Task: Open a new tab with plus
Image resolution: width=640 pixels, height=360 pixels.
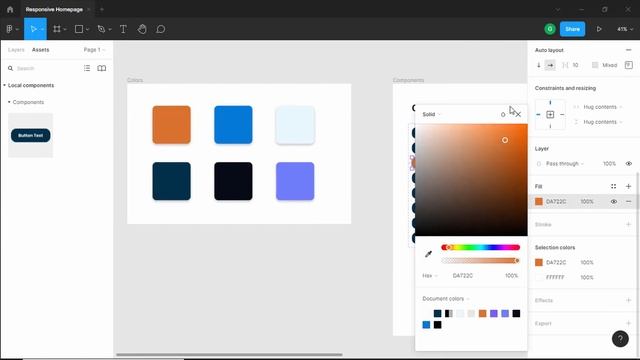Action: click(102, 9)
